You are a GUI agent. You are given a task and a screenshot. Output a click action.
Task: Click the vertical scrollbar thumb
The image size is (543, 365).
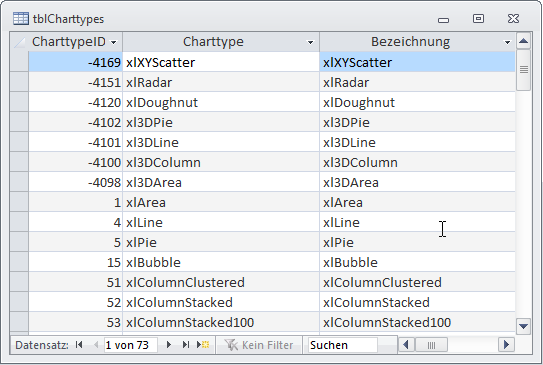click(524, 70)
